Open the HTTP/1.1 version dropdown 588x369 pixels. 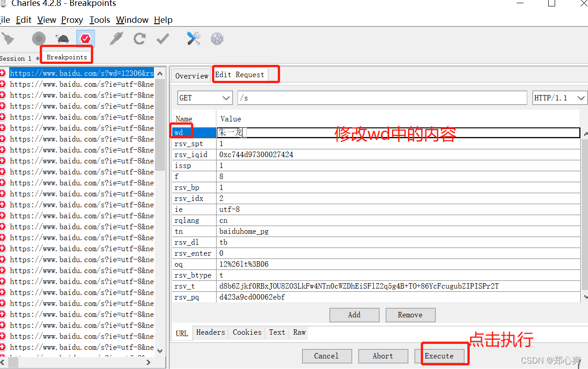pyautogui.click(x=560, y=98)
